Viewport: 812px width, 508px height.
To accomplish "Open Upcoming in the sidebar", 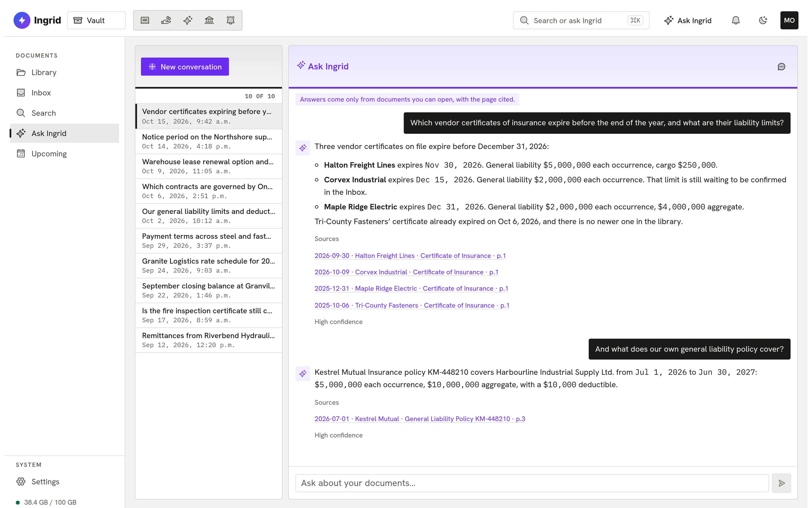I will point(64,154).
